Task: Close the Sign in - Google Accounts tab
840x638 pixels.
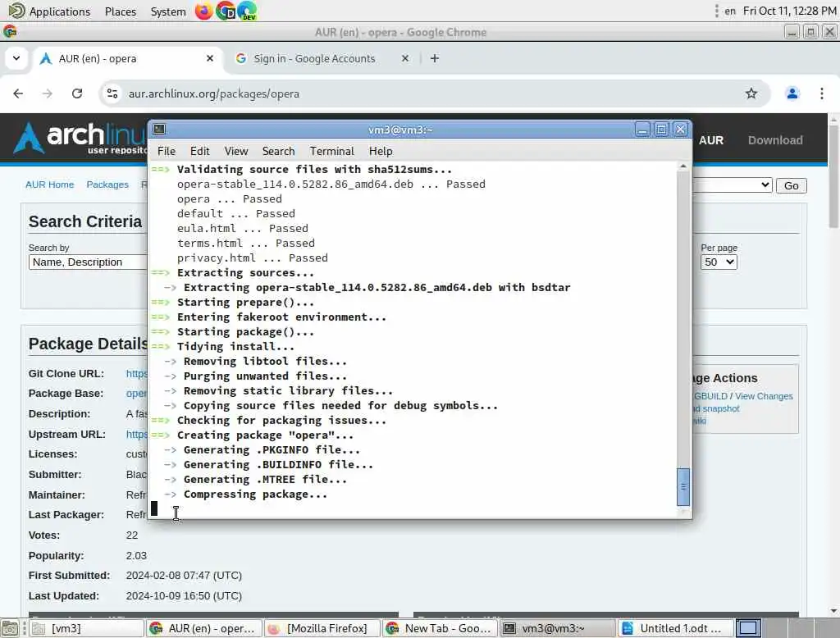Action: point(405,58)
